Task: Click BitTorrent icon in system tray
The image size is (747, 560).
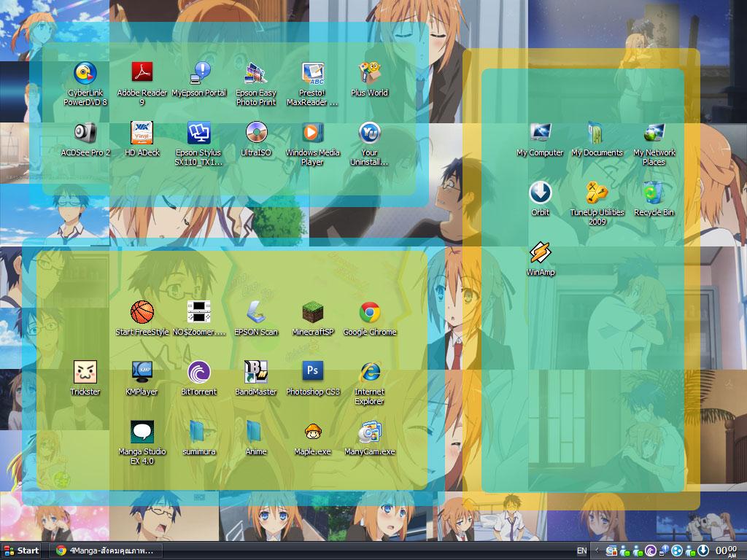Action: click(651, 551)
